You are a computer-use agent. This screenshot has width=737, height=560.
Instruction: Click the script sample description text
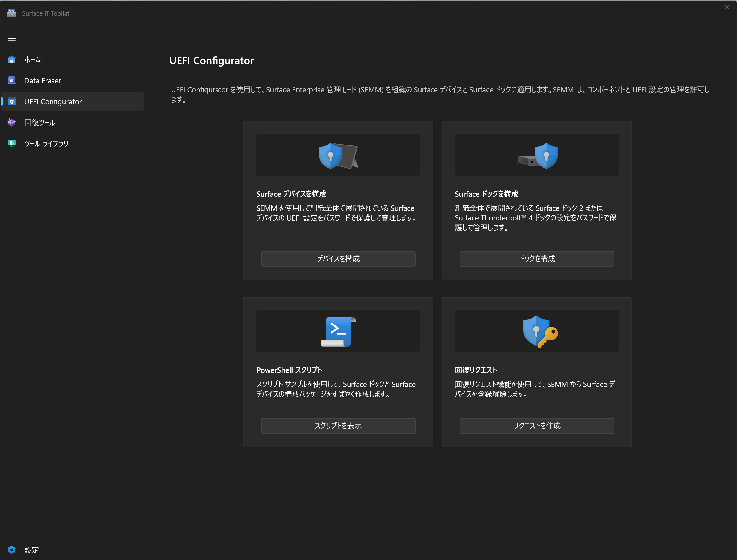pos(336,389)
